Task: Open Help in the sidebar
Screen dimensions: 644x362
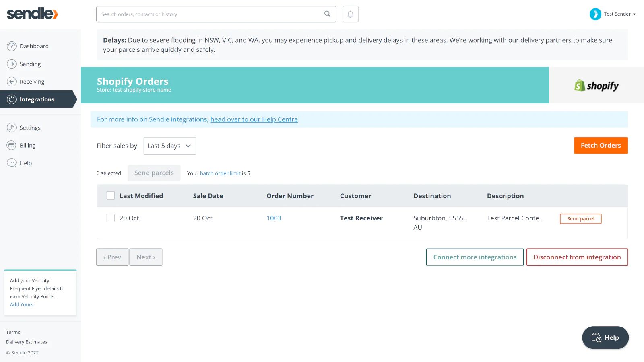Action: 26,163
